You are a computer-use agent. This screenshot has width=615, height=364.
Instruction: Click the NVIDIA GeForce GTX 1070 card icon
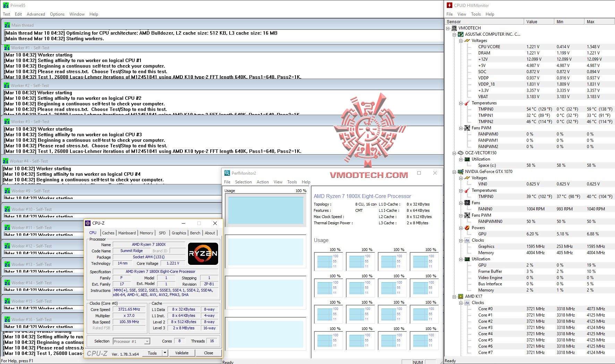(461, 172)
